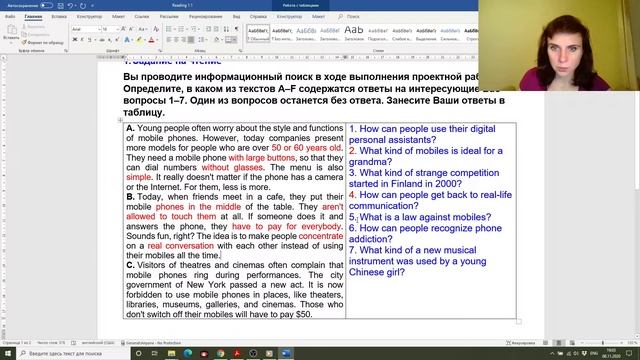Click the multilevel list icon

pyautogui.click(x=193, y=29)
